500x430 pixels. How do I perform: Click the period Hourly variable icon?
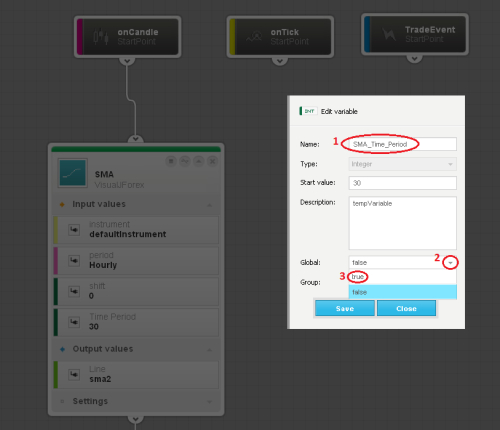pyautogui.click(x=74, y=260)
